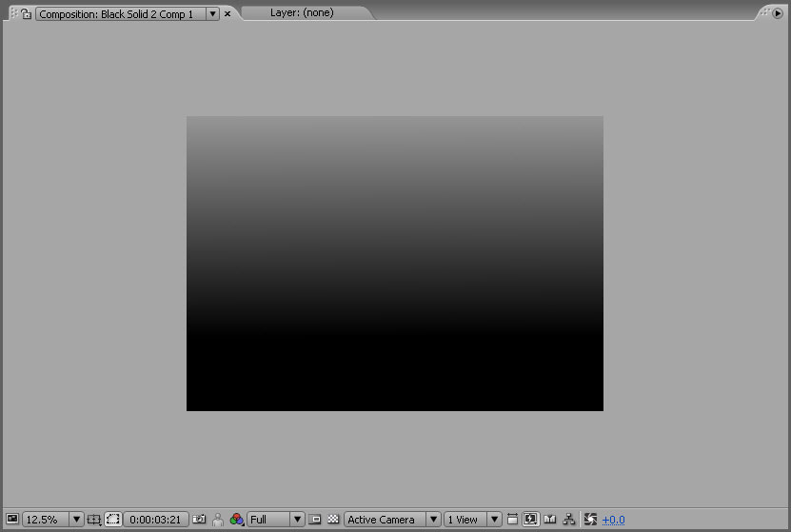Open the title/action safe grid options
Image resolution: width=791 pixels, height=532 pixels.
[94, 519]
